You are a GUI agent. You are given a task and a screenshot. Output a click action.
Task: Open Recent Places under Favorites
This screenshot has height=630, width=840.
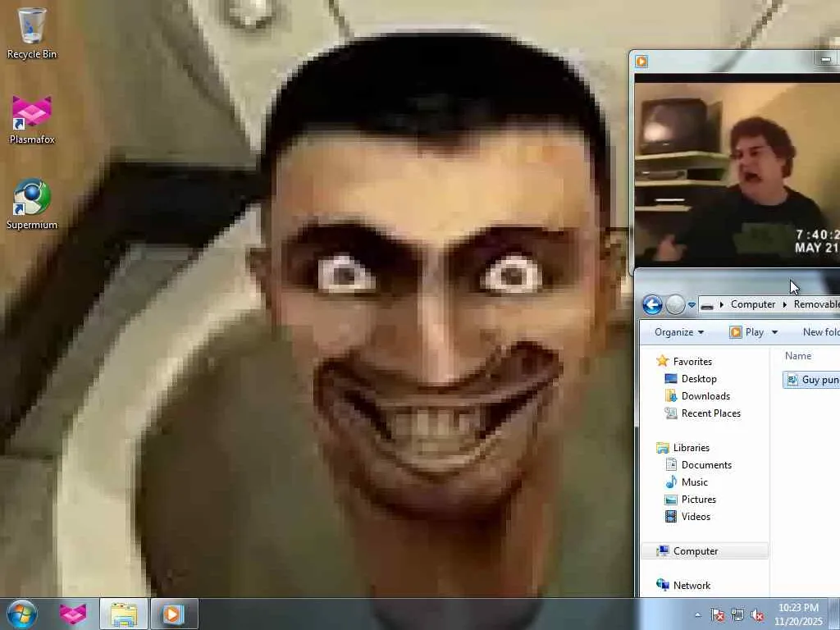point(710,413)
